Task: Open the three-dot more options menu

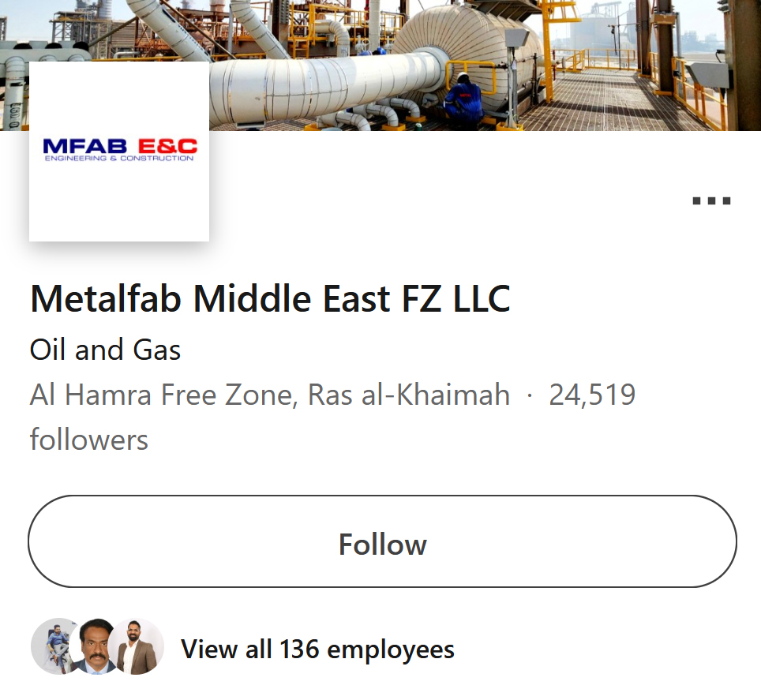Action: click(x=711, y=200)
